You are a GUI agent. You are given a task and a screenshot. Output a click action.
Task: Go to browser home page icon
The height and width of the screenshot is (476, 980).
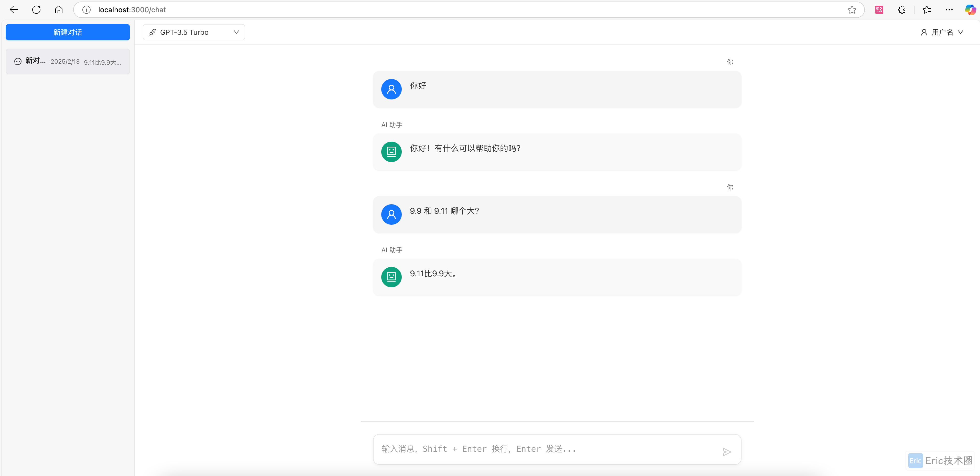pyautogui.click(x=59, y=10)
